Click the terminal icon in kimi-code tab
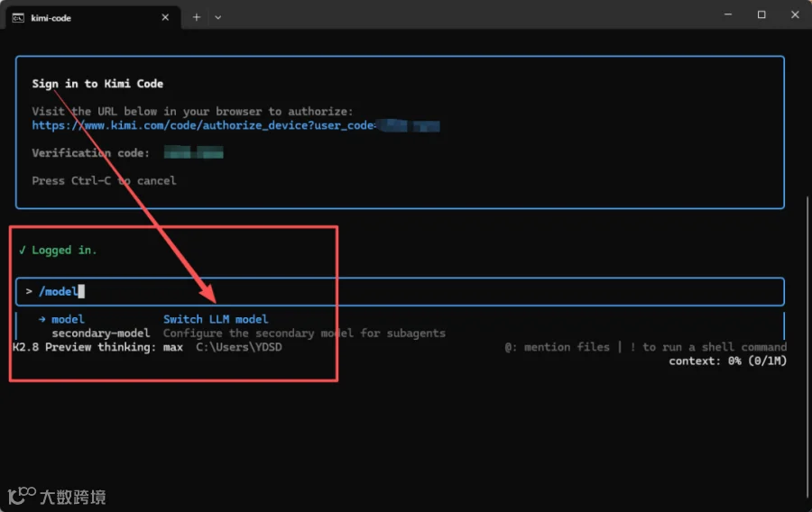The image size is (812, 512). 18,18
